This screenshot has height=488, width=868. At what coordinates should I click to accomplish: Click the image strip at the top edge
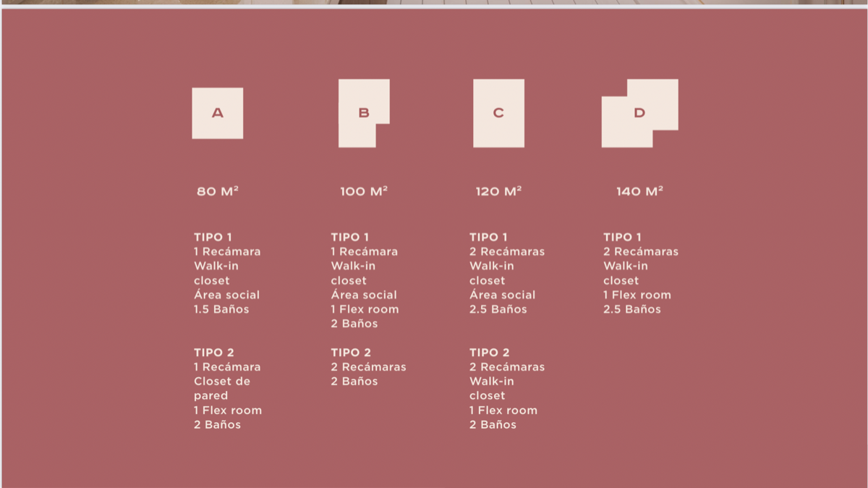point(434,2)
